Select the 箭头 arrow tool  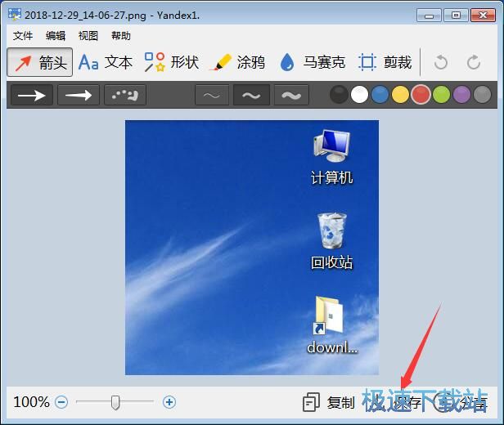[40, 62]
